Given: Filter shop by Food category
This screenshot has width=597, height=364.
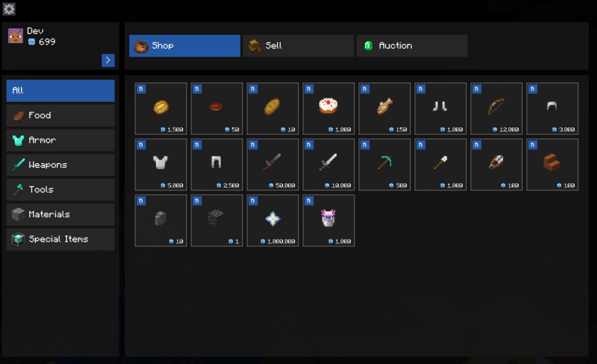Looking at the screenshot, I should (60, 115).
